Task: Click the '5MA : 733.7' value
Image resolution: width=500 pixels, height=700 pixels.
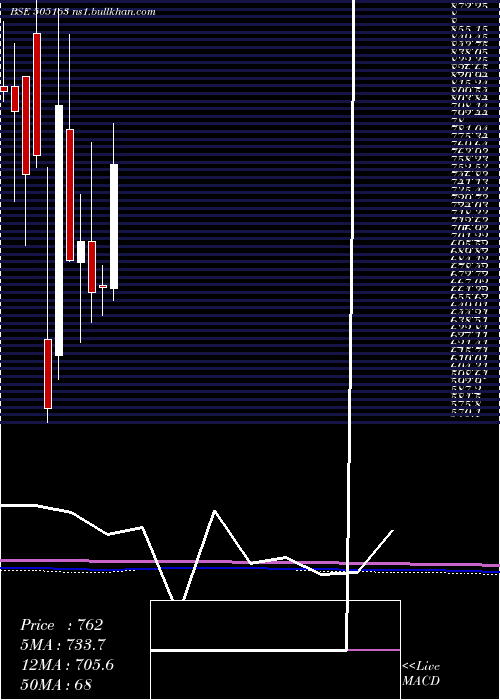Action: tap(63, 645)
